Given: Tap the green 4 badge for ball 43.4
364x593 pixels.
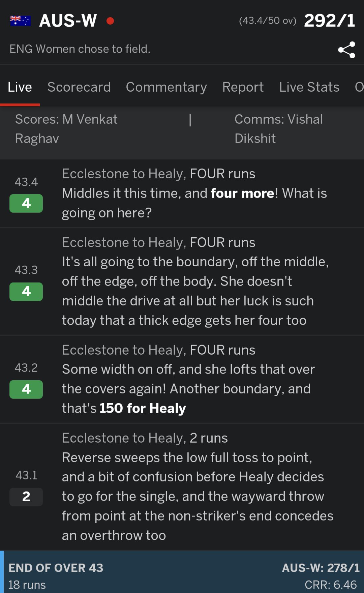Looking at the screenshot, I should (x=26, y=203).
